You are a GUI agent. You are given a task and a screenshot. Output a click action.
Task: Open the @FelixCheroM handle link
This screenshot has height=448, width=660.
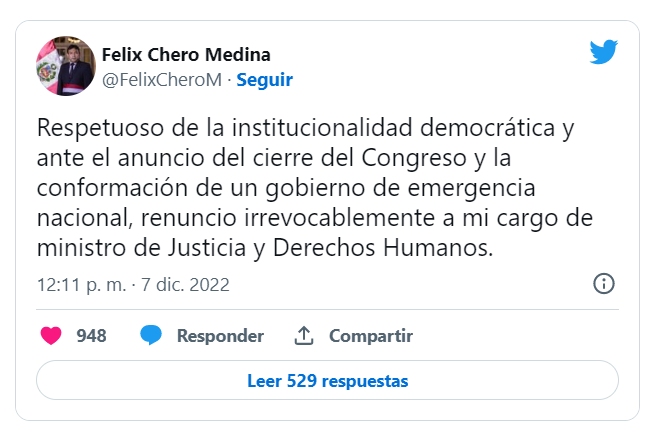coord(161,79)
